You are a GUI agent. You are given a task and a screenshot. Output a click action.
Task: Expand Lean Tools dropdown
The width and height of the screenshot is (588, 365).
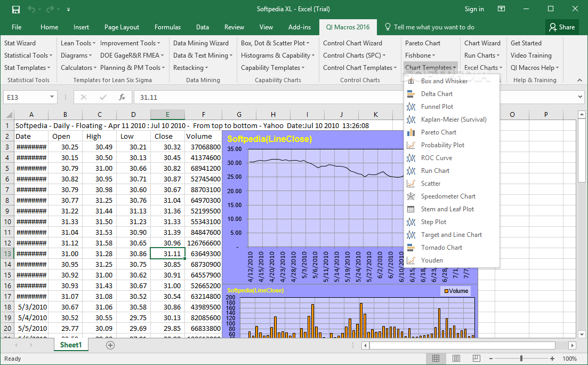(78, 43)
